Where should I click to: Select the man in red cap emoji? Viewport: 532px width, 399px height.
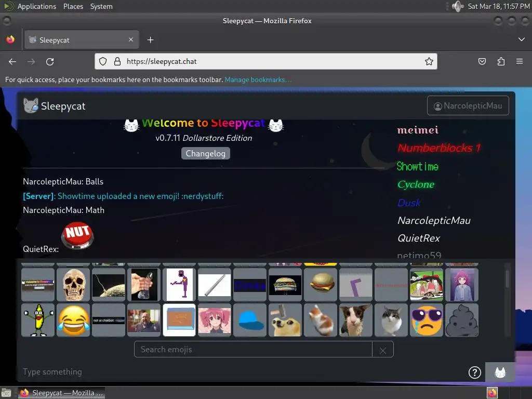click(144, 320)
